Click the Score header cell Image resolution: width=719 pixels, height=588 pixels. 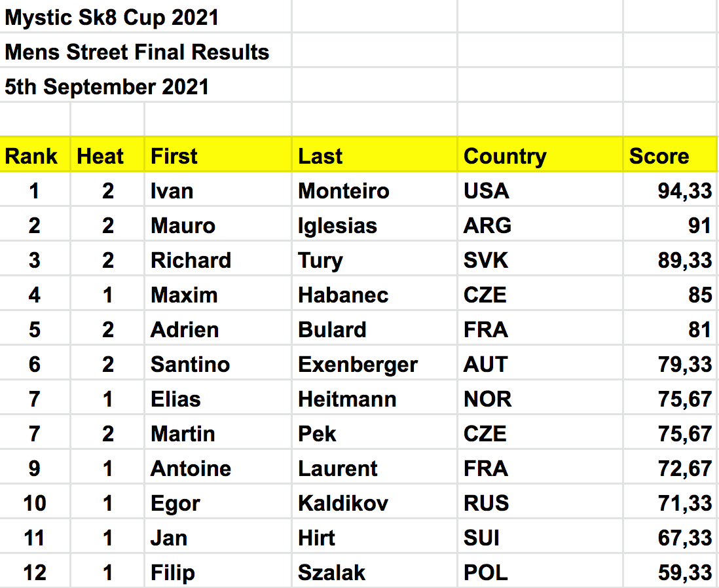coord(659,156)
